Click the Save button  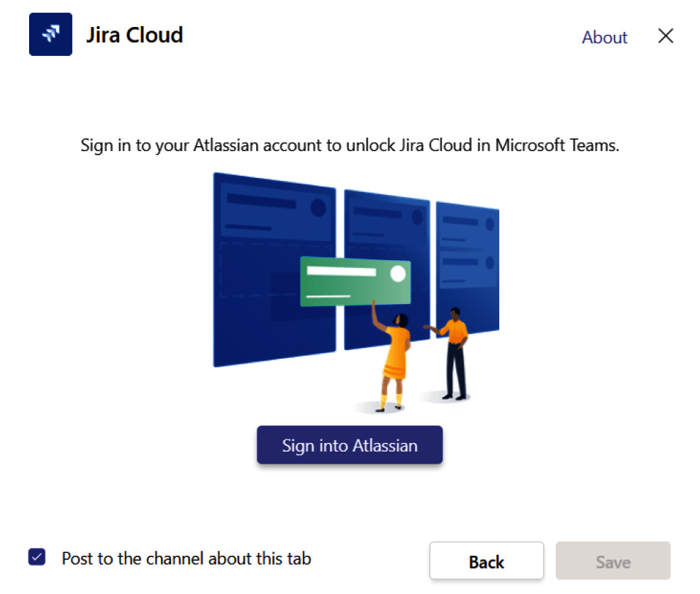point(613,561)
